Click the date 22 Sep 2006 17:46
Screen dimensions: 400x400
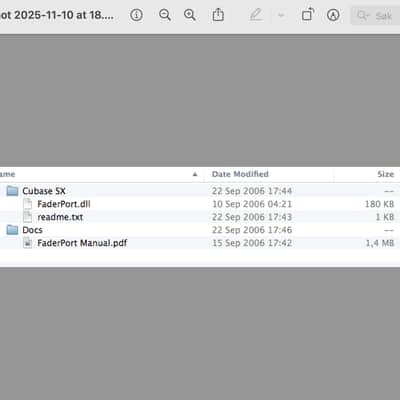(252, 230)
